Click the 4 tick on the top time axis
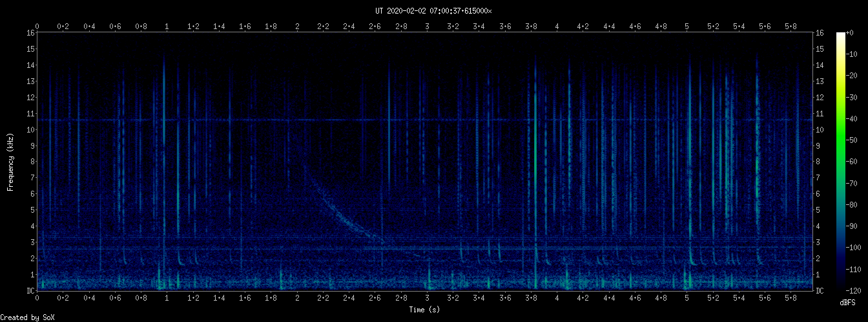Screen dimensions: 868x322 pyautogui.click(x=557, y=26)
